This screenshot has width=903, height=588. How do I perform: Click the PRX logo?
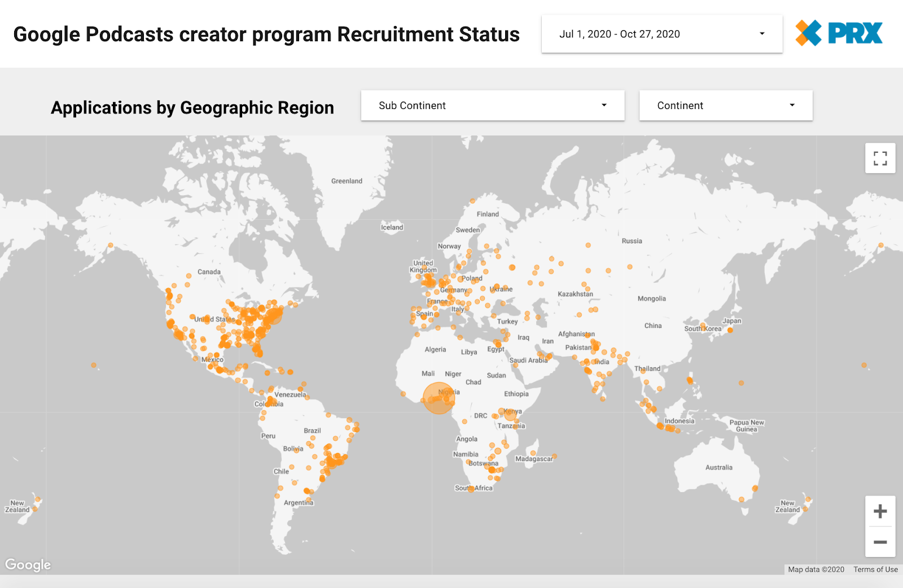click(x=839, y=33)
